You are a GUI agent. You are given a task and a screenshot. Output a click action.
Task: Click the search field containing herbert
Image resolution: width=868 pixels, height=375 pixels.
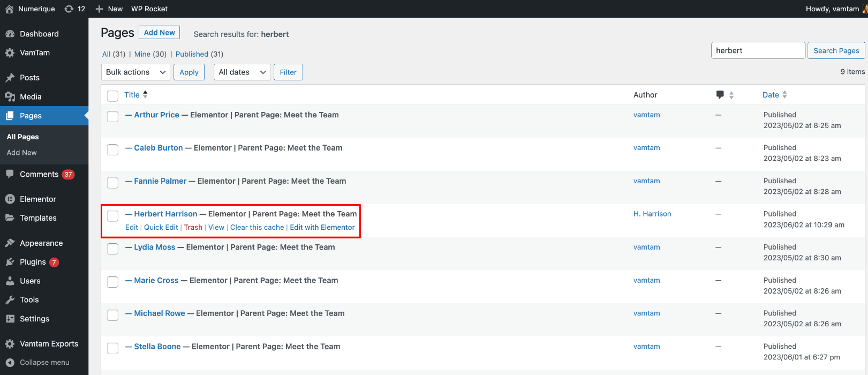[758, 50]
